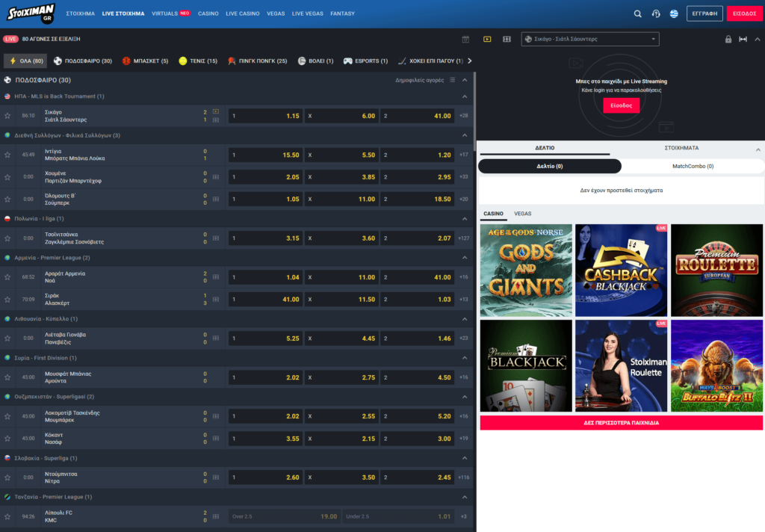Favorite the Αραράτ Αρμενία vs Νοά match
This screenshot has width=765, height=532.
pyautogui.click(x=7, y=277)
